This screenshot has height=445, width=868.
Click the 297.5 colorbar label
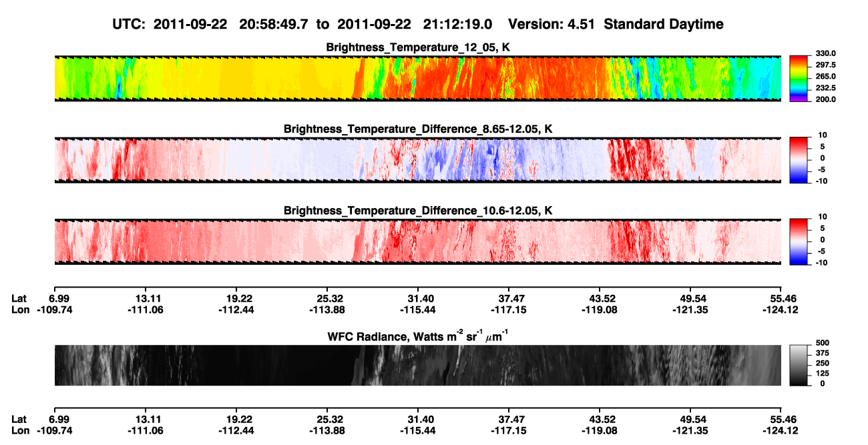pyautogui.click(x=825, y=65)
